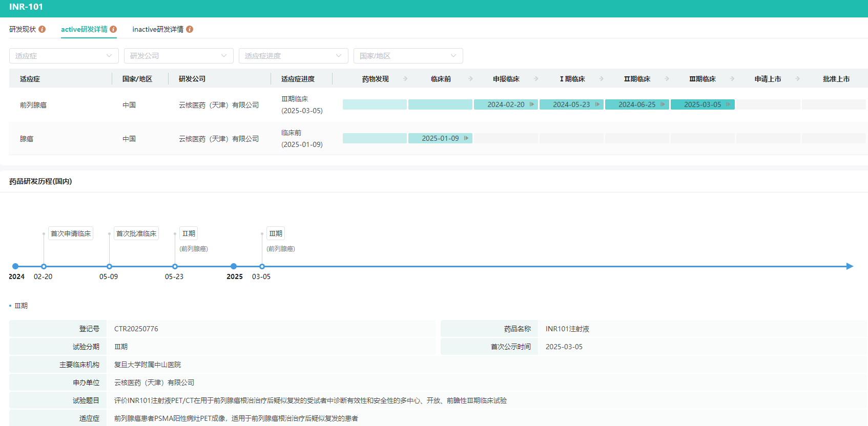The width and height of the screenshot is (868, 426).
Task: Click play arrow on 2024-02-20 bar
Action: coord(532,104)
